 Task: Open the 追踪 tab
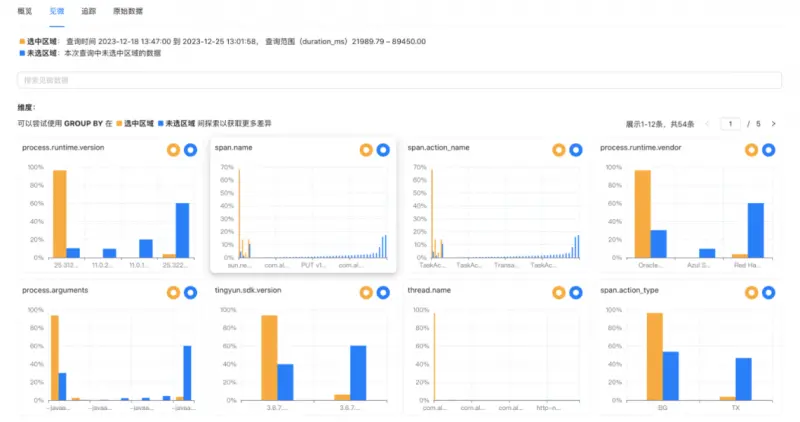coord(89,11)
